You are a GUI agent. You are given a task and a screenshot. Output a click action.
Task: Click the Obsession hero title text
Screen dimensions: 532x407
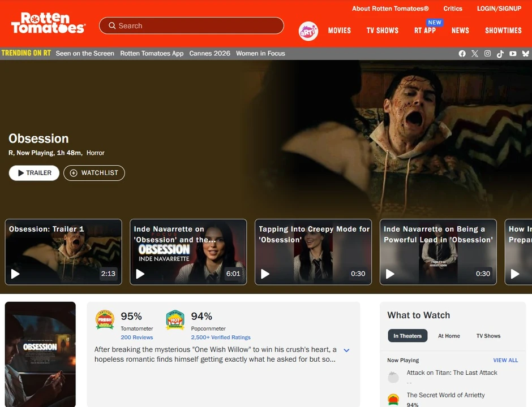click(38, 138)
